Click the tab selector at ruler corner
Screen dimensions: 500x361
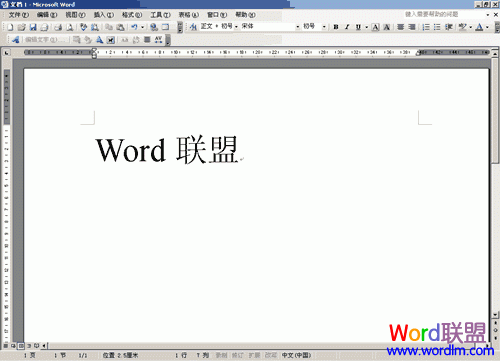pos(7,52)
